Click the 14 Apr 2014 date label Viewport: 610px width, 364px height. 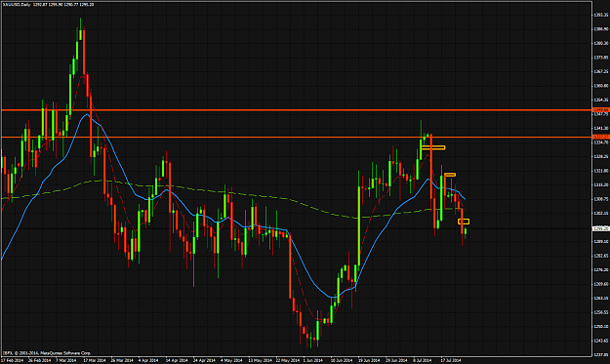coord(177,360)
